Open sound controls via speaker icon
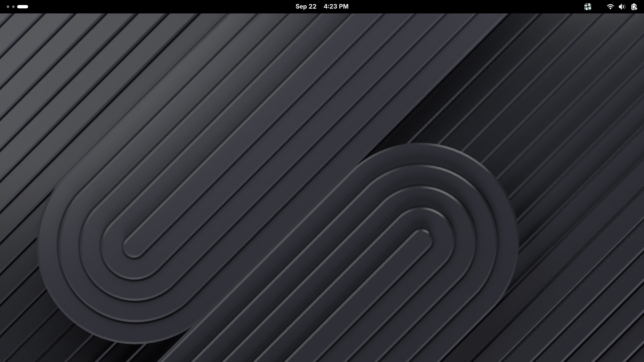 click(x=622, y=7)
